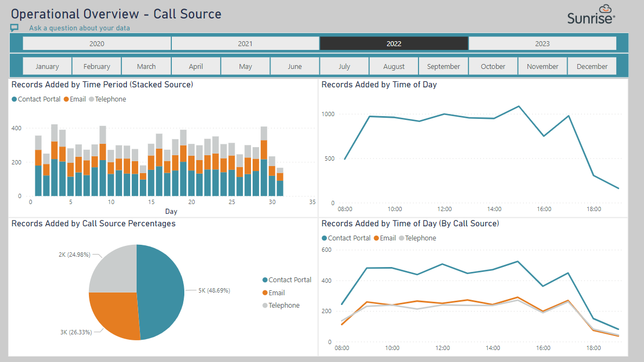Select the 2020 year slicer
This screenshot has width=644, height=362.
point(97,43)
